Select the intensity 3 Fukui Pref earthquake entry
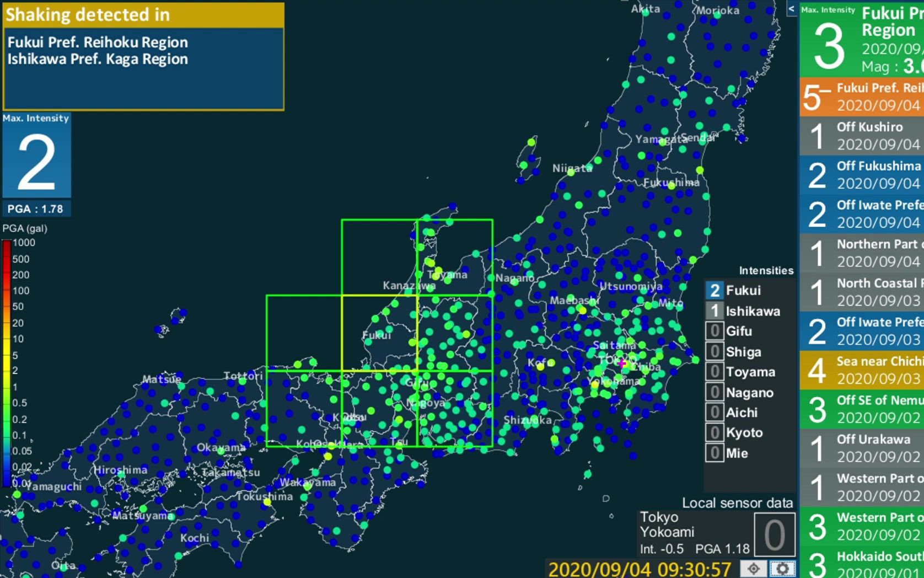Viewport: 924px width, 578px height. click(x=862, y=39)
